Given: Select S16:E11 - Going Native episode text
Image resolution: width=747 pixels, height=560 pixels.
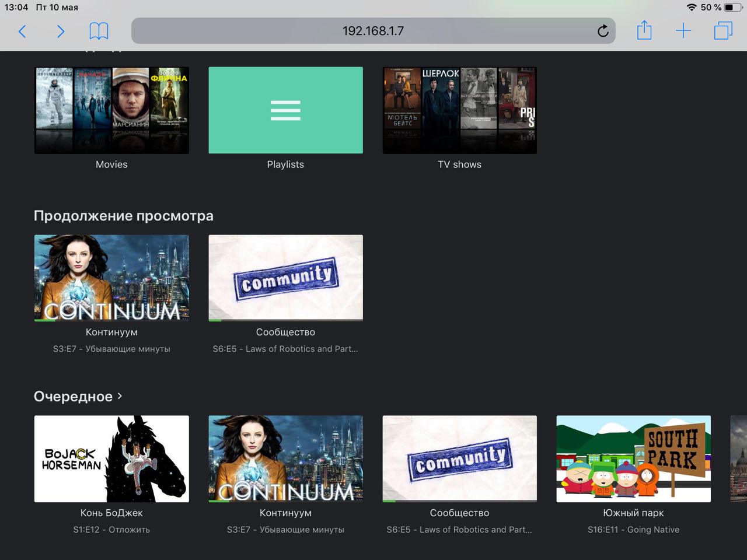Looking at the screenshot, I should [x=633, y=530].
